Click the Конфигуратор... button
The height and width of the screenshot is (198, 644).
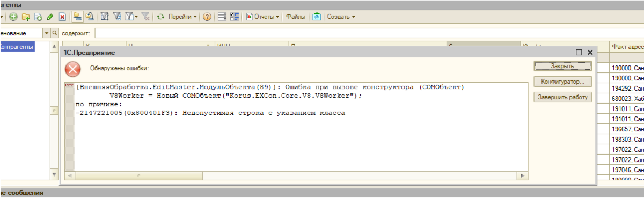pyautogui.click(x=562, y=82)
